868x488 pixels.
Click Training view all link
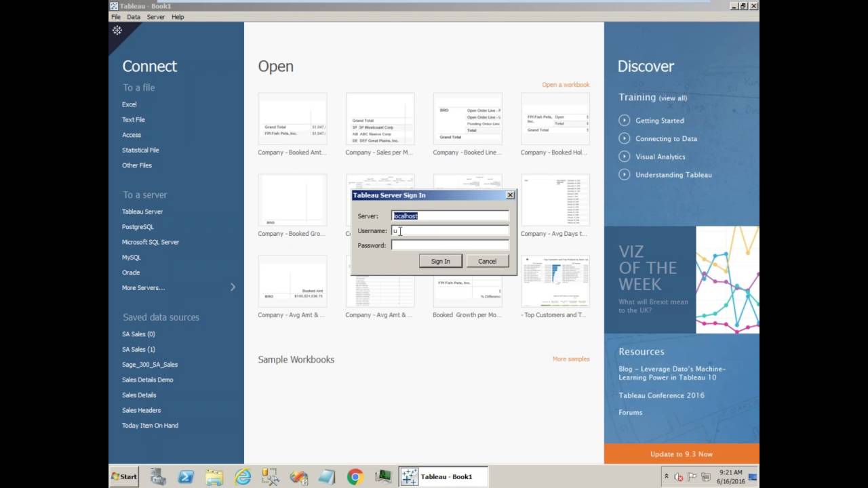673,98
